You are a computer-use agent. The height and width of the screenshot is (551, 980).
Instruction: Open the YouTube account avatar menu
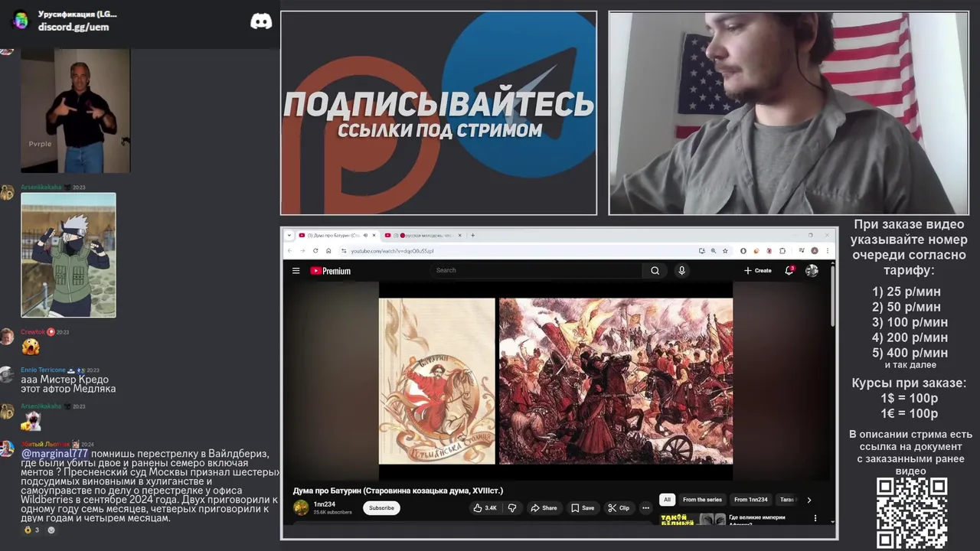pyautogui.click(x=812, y=270)
